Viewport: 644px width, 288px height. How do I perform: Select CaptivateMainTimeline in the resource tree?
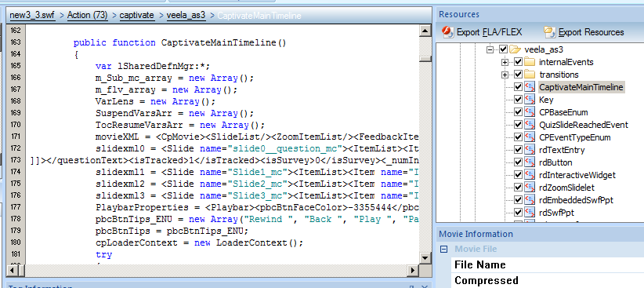coord(581,87)
